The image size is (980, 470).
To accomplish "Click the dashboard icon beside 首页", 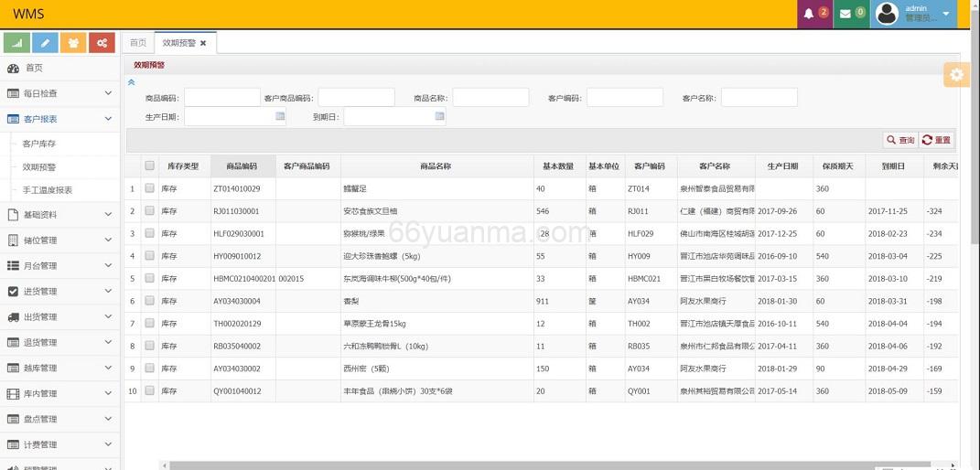I will click(13, 68).
